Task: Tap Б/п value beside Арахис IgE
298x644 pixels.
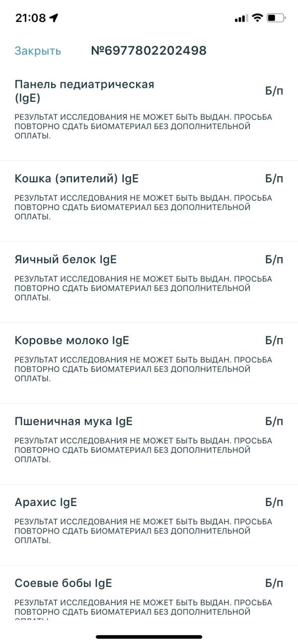Action: pos(274,502)
